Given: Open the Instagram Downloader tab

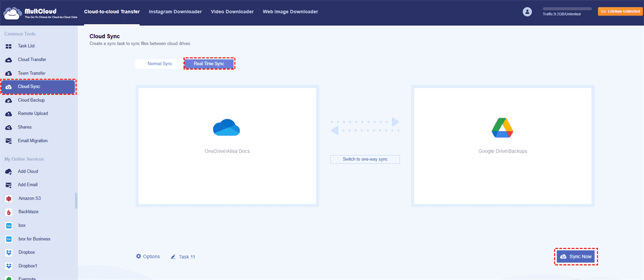Looking at the screenshot, I should click(x=175, y=11).
